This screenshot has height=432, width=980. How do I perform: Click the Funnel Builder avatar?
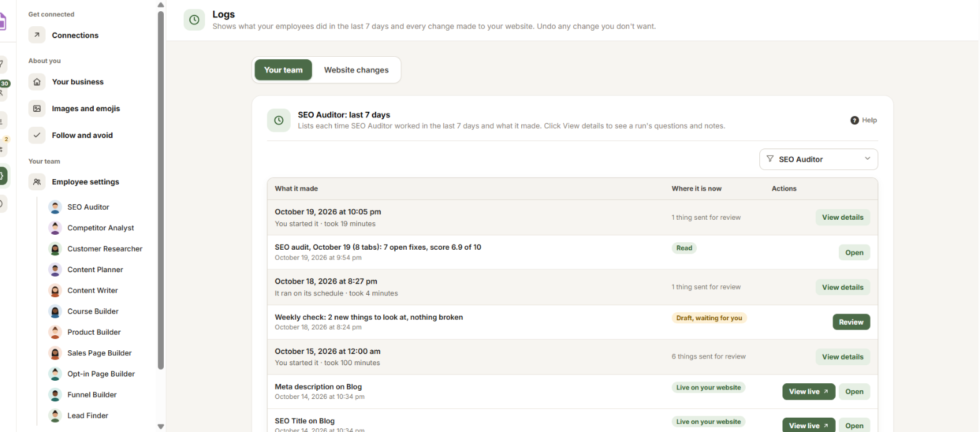tap(55, 395)
